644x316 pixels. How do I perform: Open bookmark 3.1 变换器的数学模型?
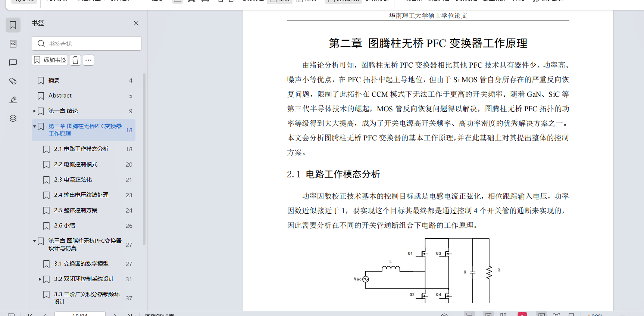pyautogui.click(x=81, y=264)
